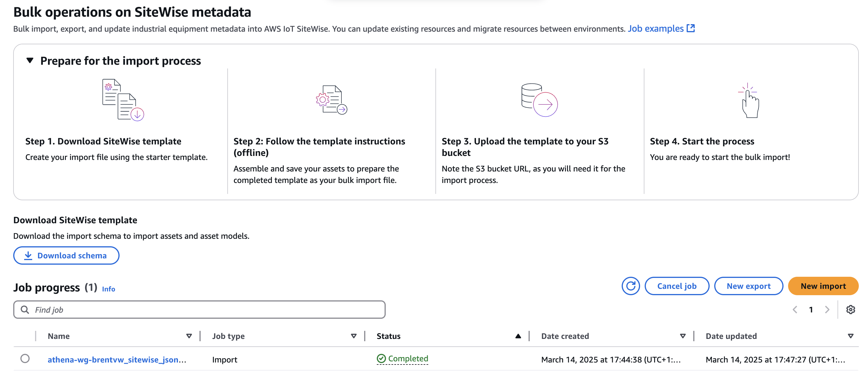Image resolution: width=868 pixels, height=374 pixels.
Task: Go to next page of jobs
Action: point(827,309)
